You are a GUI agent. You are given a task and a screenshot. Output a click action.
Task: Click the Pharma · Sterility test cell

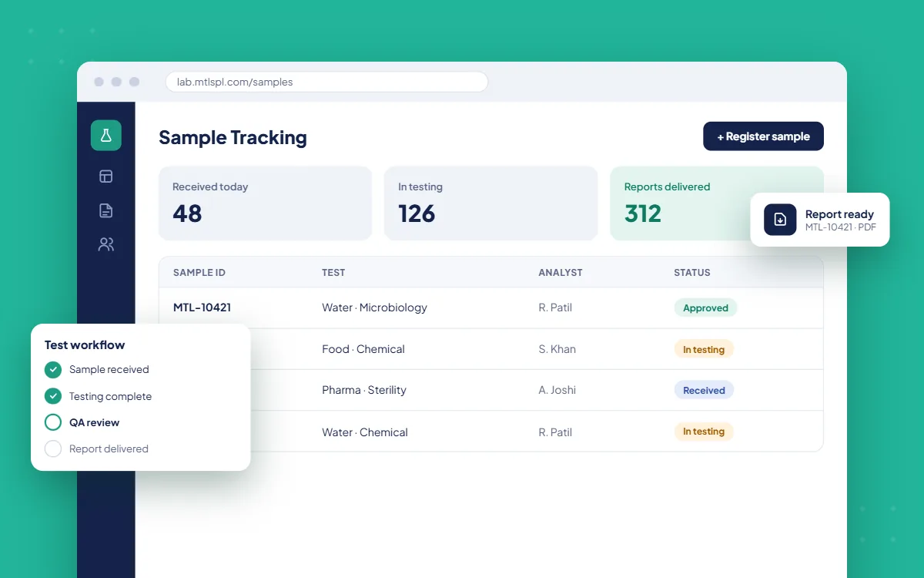[364, 390]
